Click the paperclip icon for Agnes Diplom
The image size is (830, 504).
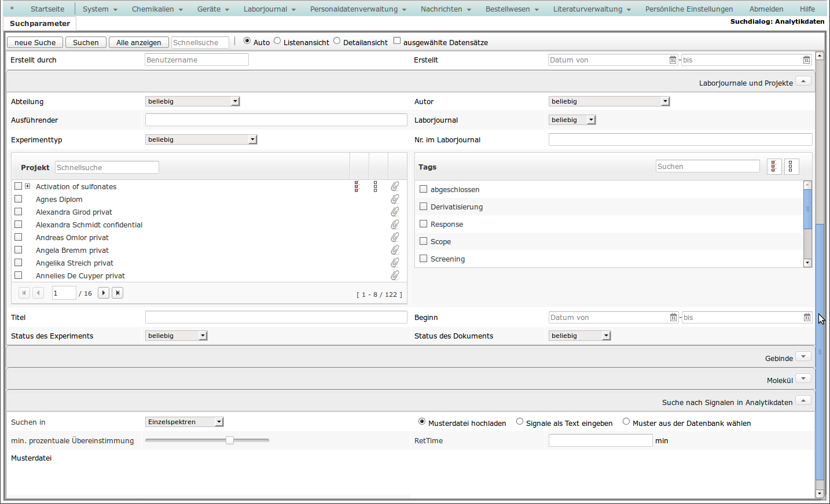pyautogui.click(x=395, y=199)
